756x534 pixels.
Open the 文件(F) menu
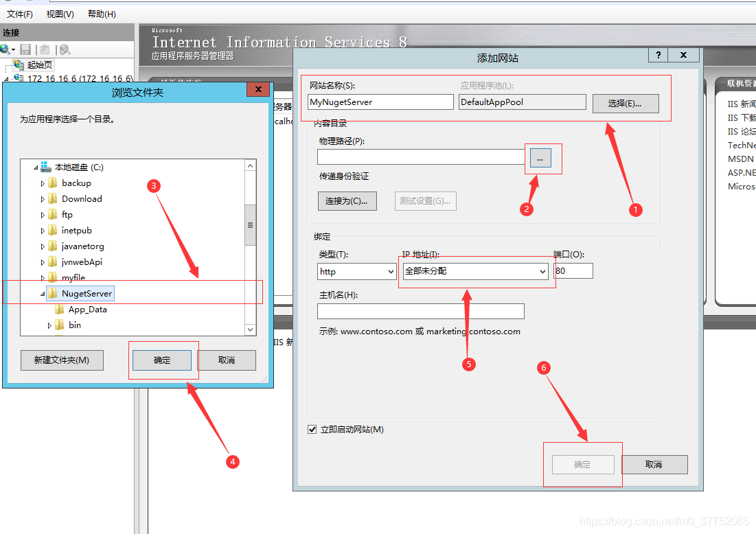coord(19,14)
